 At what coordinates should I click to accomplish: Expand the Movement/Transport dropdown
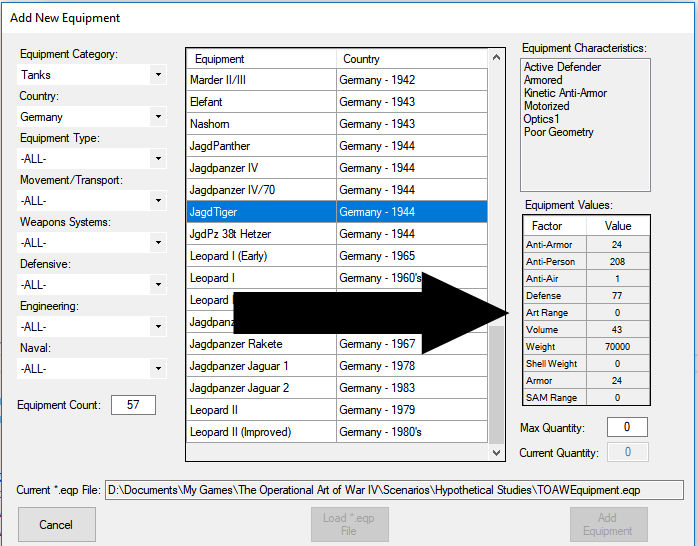(x=92, y=201)
